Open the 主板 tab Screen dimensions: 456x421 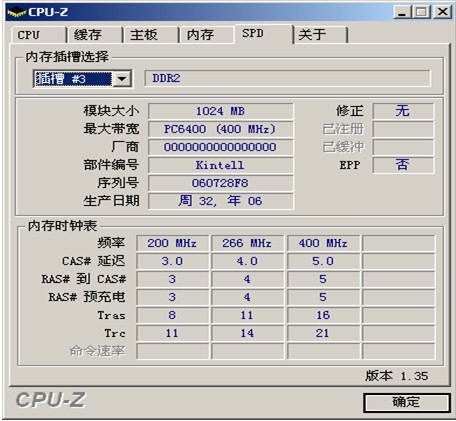tap(151, 35)
